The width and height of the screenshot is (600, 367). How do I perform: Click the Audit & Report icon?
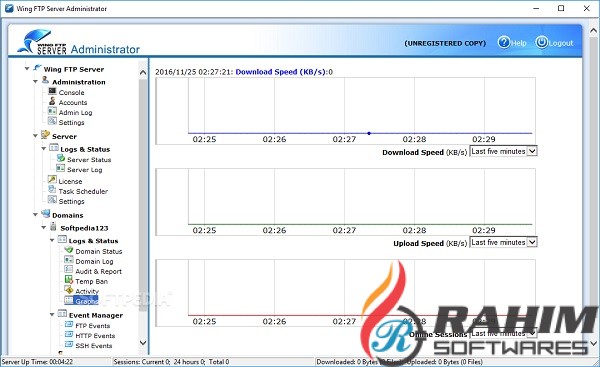tap(69, 270)
